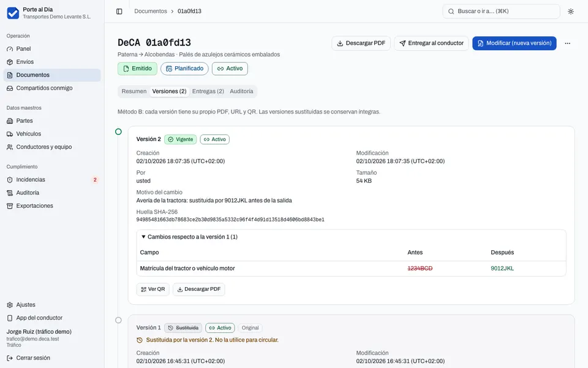
Task: Click the Vigente badge on Versión 2
Action: pos(180,139)
